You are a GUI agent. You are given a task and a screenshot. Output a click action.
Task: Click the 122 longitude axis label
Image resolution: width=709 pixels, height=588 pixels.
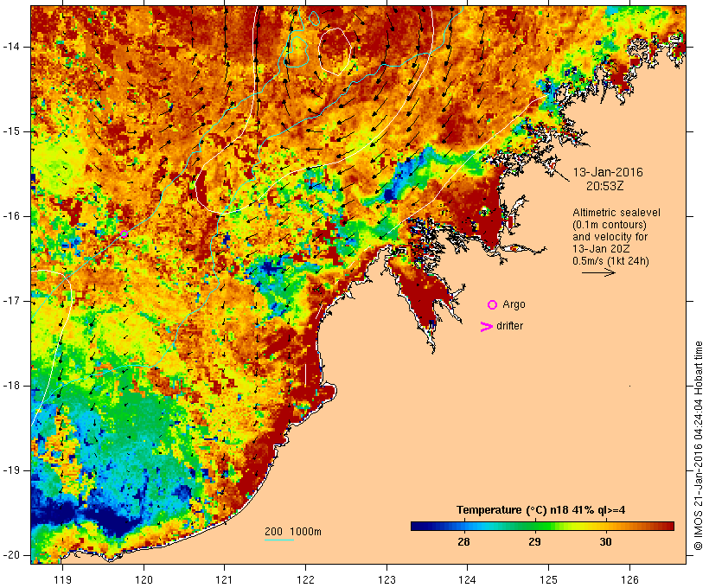coord(306,580)
